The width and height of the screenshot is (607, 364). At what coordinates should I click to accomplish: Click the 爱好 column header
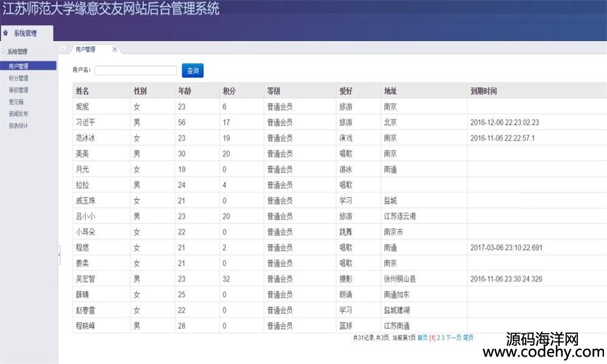346,91
